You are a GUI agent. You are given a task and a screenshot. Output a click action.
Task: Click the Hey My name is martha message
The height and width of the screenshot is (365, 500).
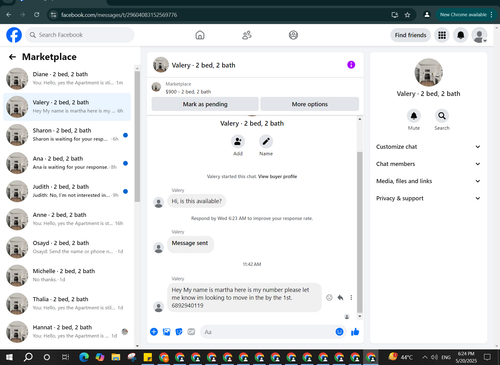tap(244, 298)
